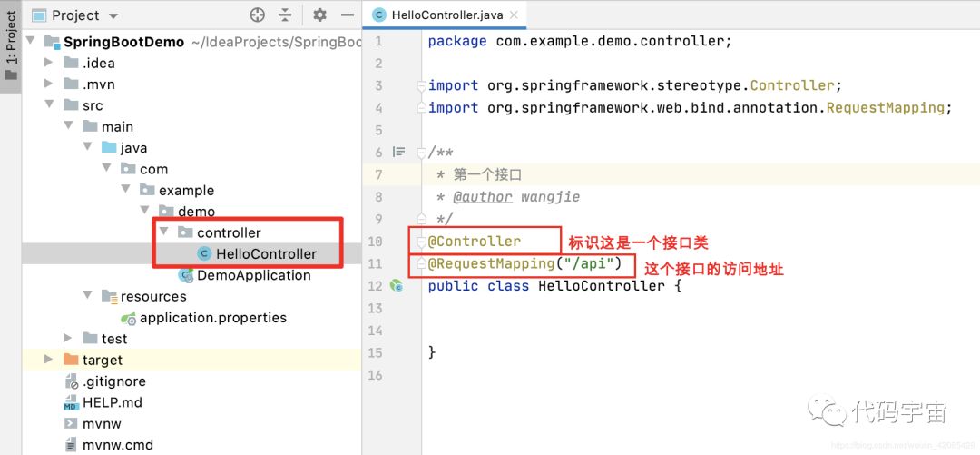The image size is (980, 455).
Task: Click the @author tag in Javadoc
Action: pos(483,197)
